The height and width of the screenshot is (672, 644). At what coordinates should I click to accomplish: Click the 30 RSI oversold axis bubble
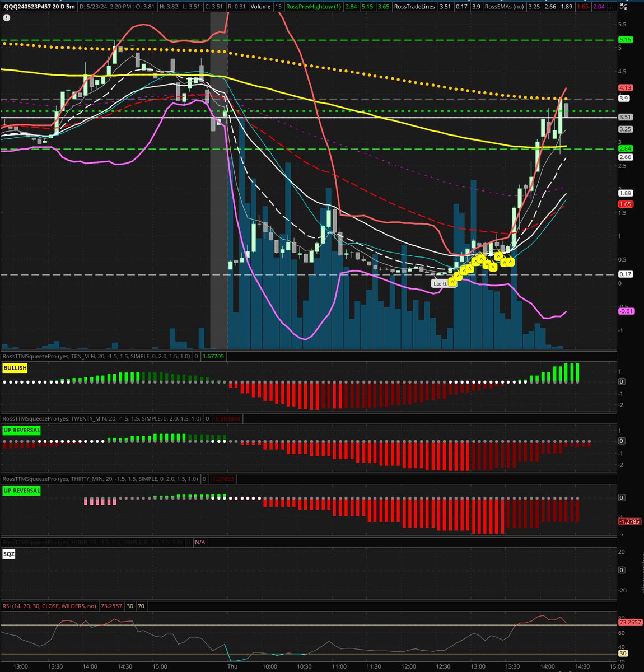tap(622, 653)
